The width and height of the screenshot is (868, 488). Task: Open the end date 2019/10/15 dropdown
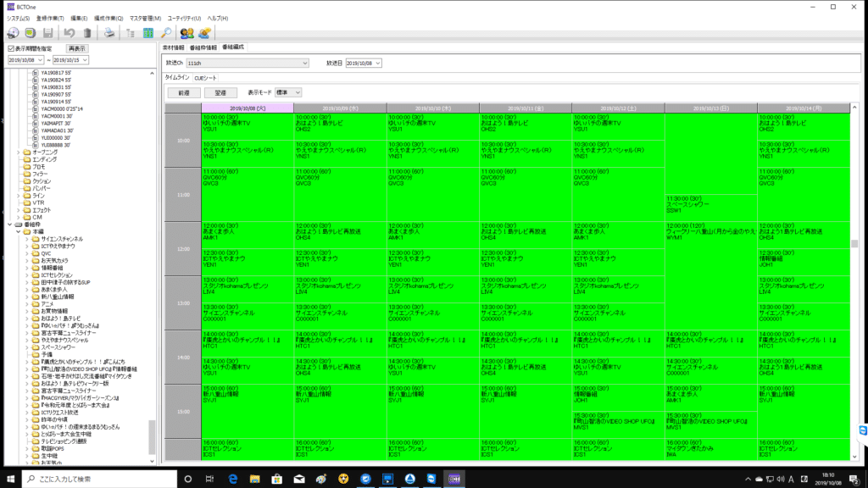click(85, 60)
